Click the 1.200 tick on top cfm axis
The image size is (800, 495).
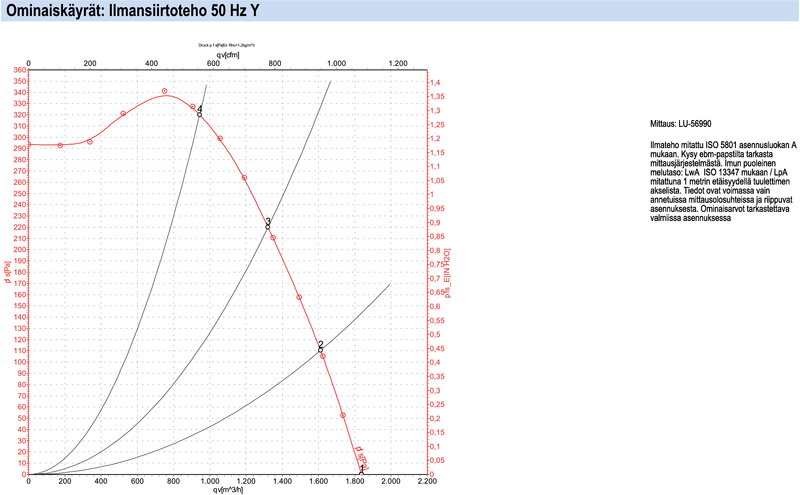(x=398, y=63)
